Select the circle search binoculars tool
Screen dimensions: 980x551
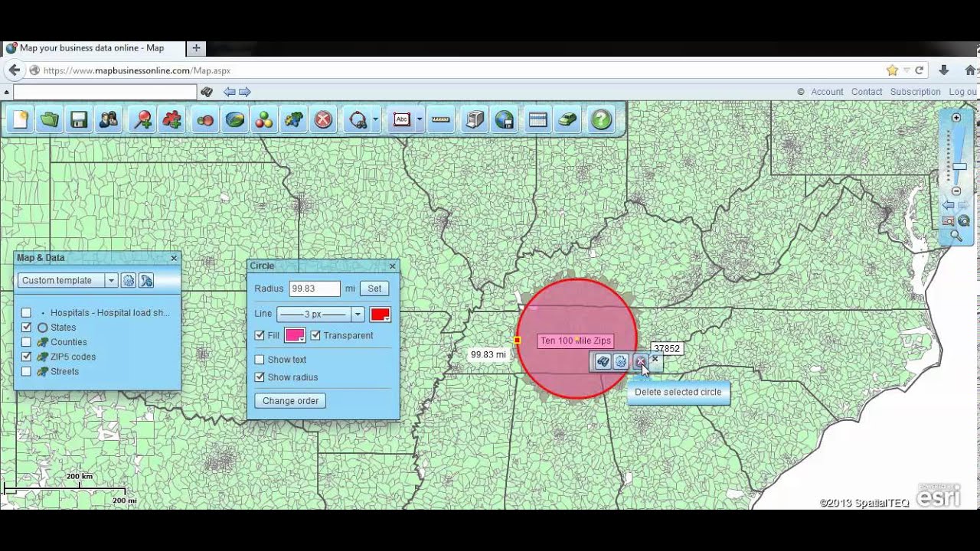[358, 120]
